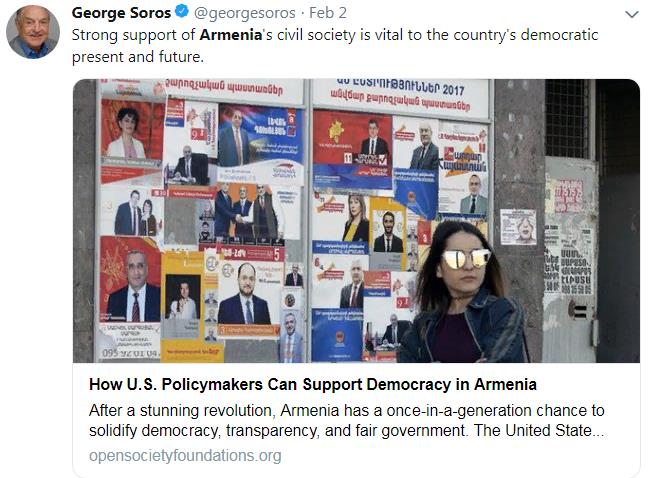Visit the opensocietyfoundations.org domain link
This screenshot has height=478, width=648.
185,456
